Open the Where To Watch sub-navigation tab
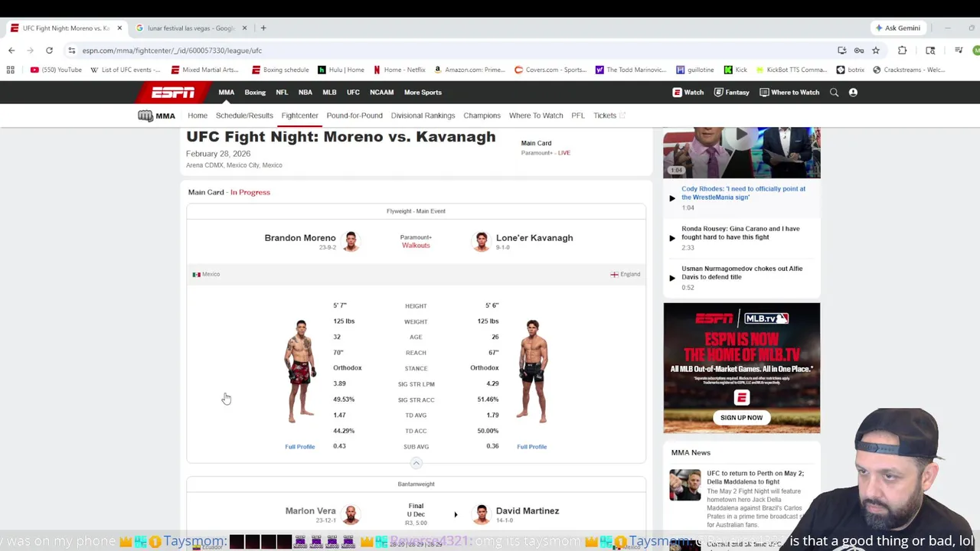Image resolution: width=980 pixels, height=551 pixels. [x=536, y=116]
